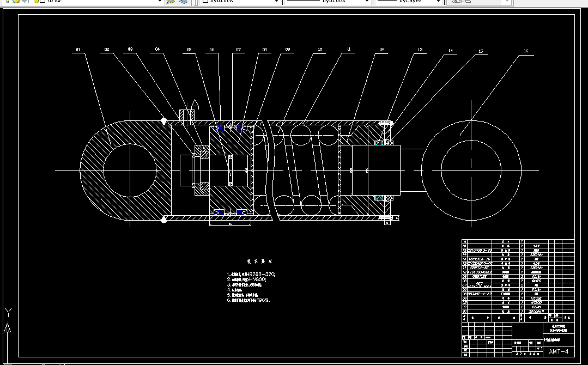Select part callout label 02
This screenshot has height=365, width=588.
[x=107, y=49]
